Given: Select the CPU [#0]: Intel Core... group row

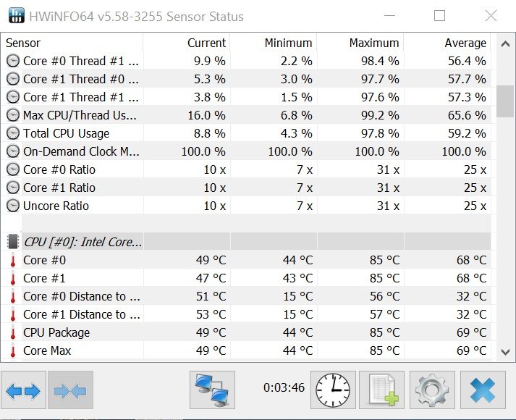Looking at the screenshot, I should click(246, 242).
